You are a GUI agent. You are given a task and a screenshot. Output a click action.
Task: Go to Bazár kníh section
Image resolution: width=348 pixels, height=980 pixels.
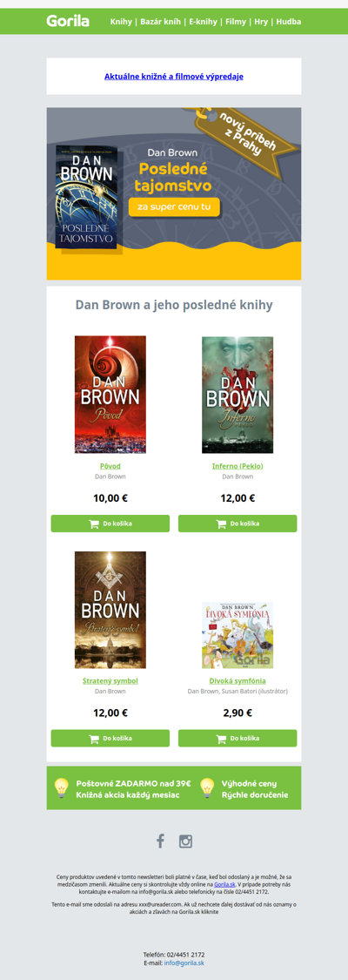coord(161,21)
